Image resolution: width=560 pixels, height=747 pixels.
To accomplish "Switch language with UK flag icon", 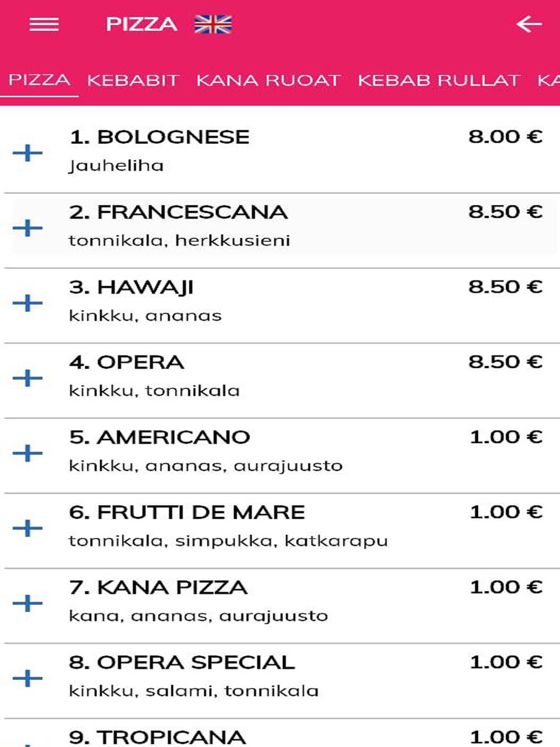I will coord(213,25).
